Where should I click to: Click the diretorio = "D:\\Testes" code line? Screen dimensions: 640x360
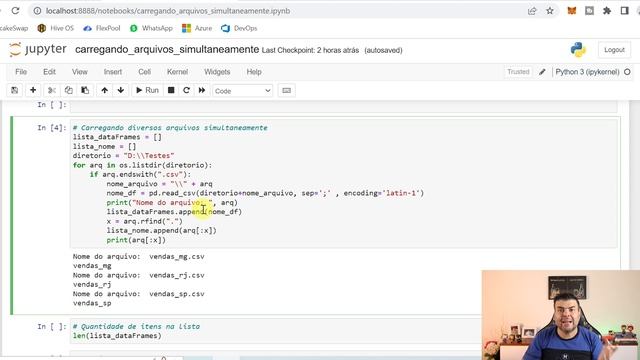(x=123, y=156)
